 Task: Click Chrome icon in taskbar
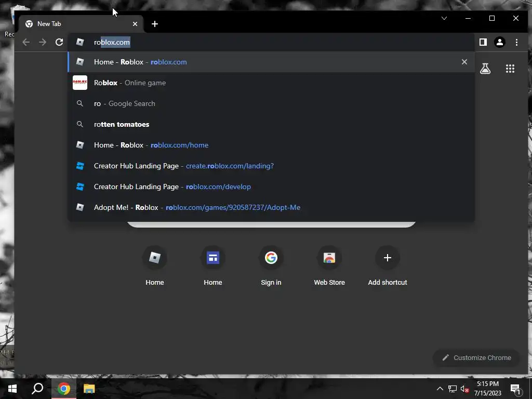[x=64, y=389]
